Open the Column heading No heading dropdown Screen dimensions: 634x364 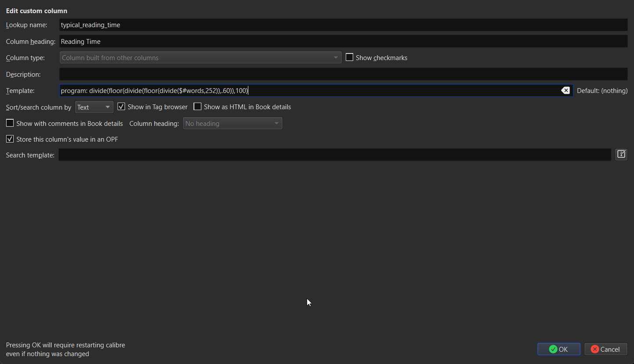coord(232,124)
